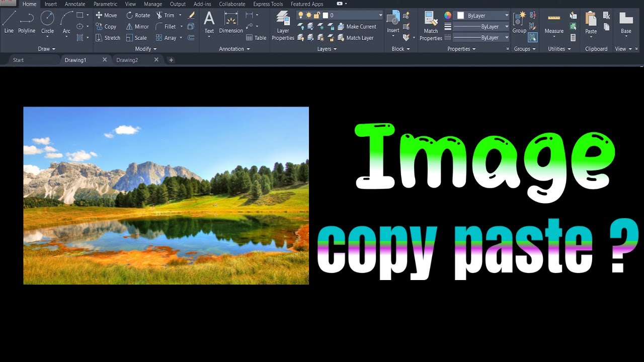Start the Text annotation tool

[x=209, y=23]
